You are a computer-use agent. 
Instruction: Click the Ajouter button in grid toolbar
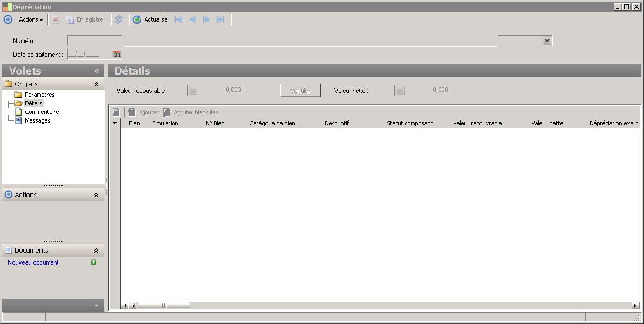click(x=143, y=112)
